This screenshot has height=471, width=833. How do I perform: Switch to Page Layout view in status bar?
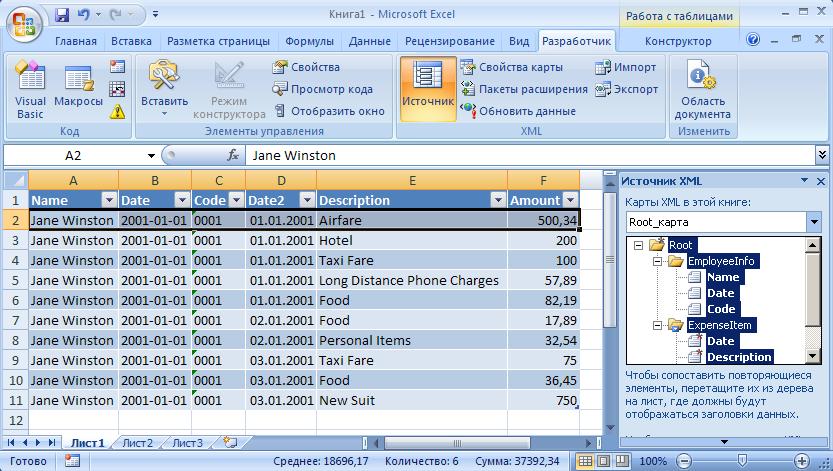click(x=604, y=461)
